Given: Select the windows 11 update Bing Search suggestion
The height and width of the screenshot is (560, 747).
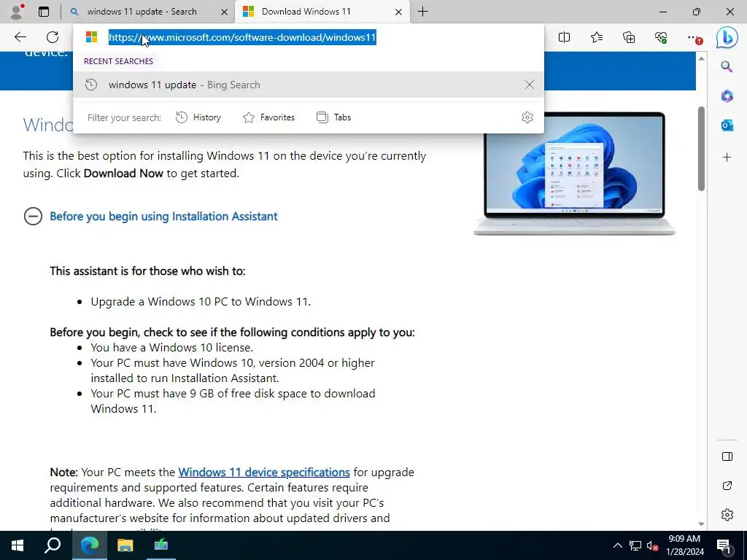Looking at the screenshot, I should [x=309, y=85].
